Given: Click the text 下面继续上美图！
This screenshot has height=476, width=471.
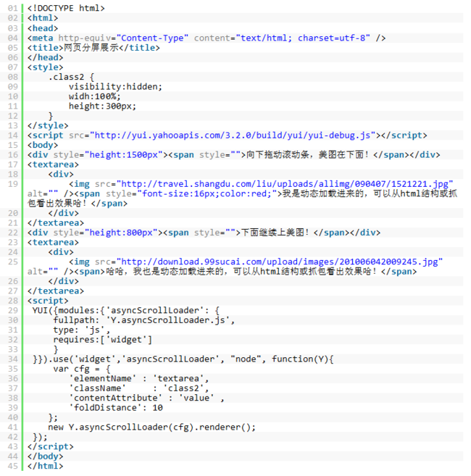Looking at the screenshot, I should (x=275, y=233).
